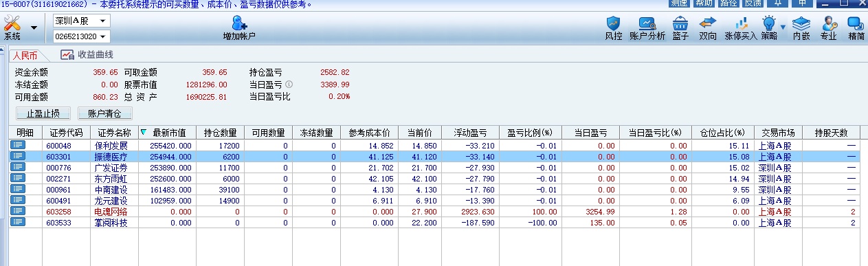Open detail icon for 掌阅科技 row
Image resolution: width=868 pixels, height=266 pixels.
17,222
